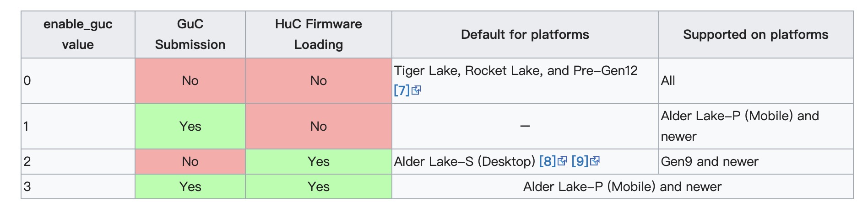Click the enable_guc value "3" cell

pyautogui.click(x=27, y=186)
